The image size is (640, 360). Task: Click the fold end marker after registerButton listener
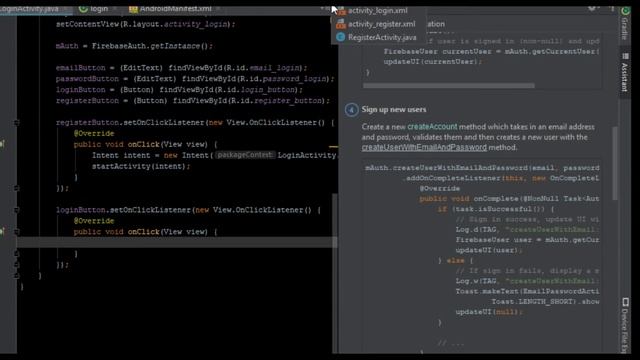point(16,188)
